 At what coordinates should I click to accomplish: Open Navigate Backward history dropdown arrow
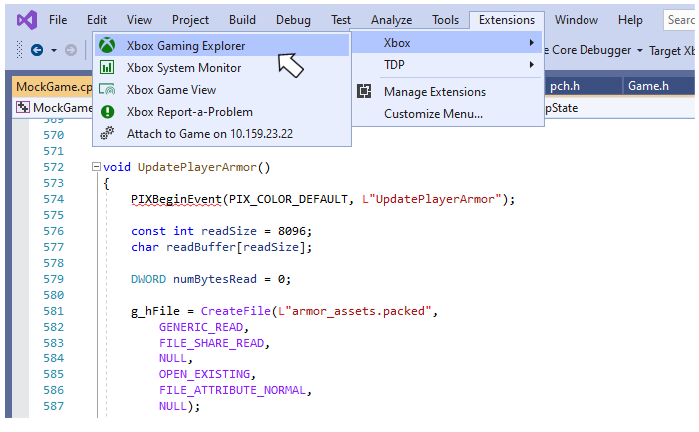53,50
